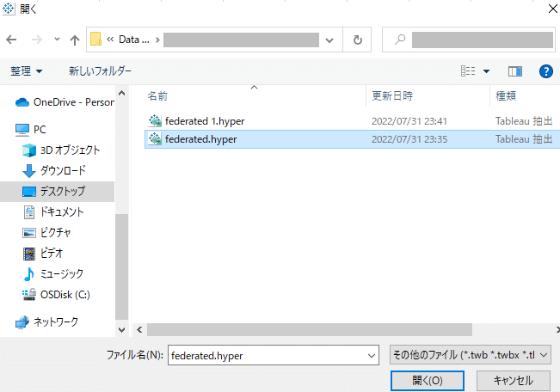Select the federated.hyper file row
This screenshot has width=560, height=392.
[352, 139]
